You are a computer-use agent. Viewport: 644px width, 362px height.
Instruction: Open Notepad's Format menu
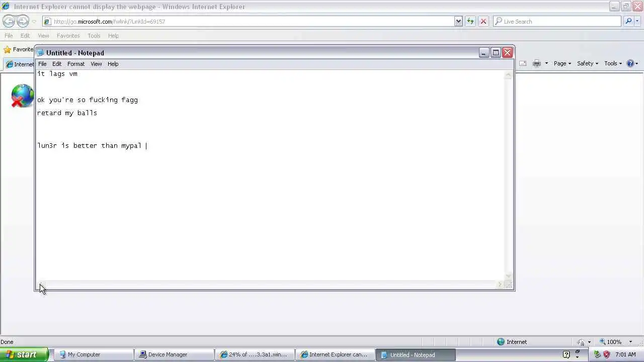point(76,64)
